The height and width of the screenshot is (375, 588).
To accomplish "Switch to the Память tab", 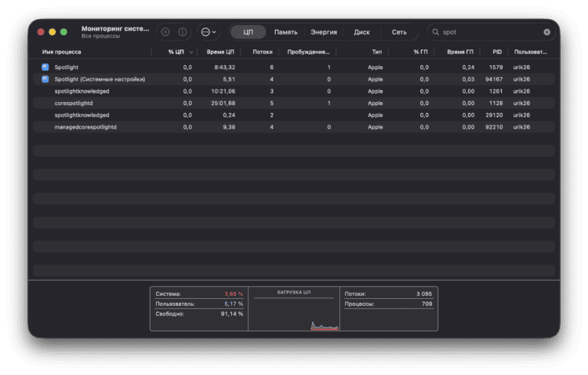I will (285, 32).
